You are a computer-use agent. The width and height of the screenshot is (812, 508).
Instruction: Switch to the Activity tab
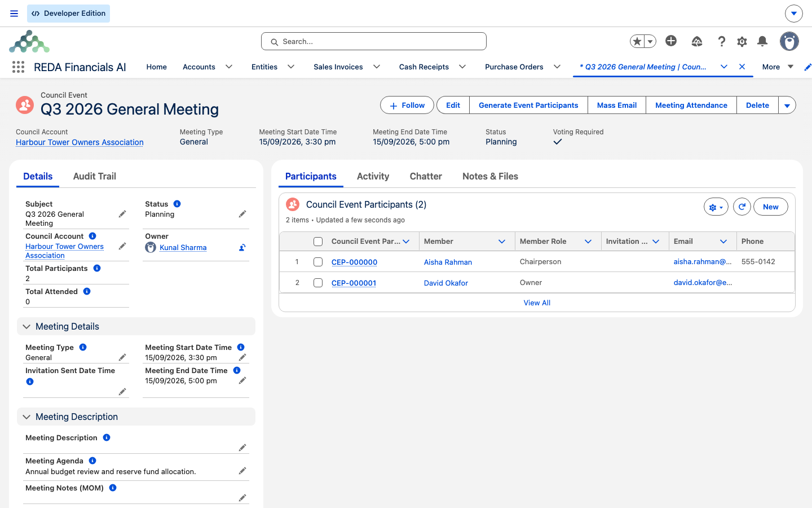coord(373,176)
